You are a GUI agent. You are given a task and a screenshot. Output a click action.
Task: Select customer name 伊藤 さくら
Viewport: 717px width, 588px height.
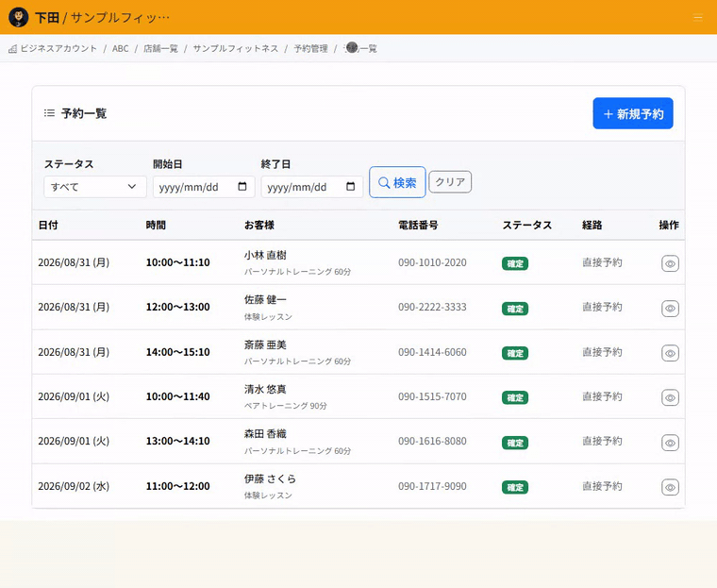[270, 479]
